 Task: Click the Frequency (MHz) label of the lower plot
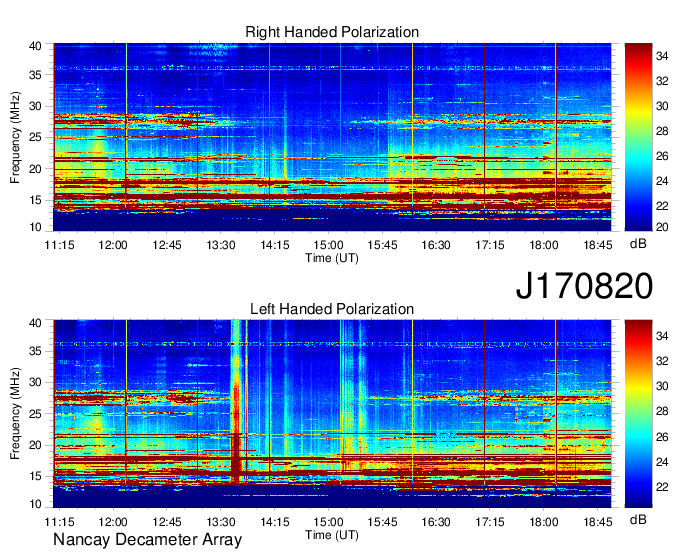(x=15, y=414)
